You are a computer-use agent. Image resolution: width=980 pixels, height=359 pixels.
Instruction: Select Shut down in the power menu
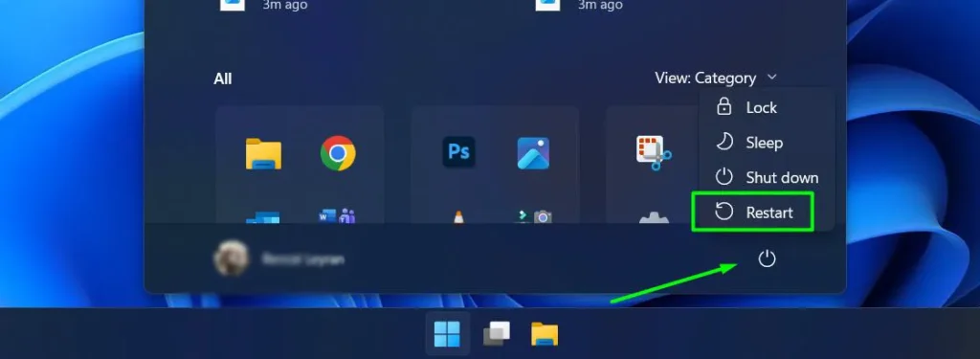pos(767,178)
